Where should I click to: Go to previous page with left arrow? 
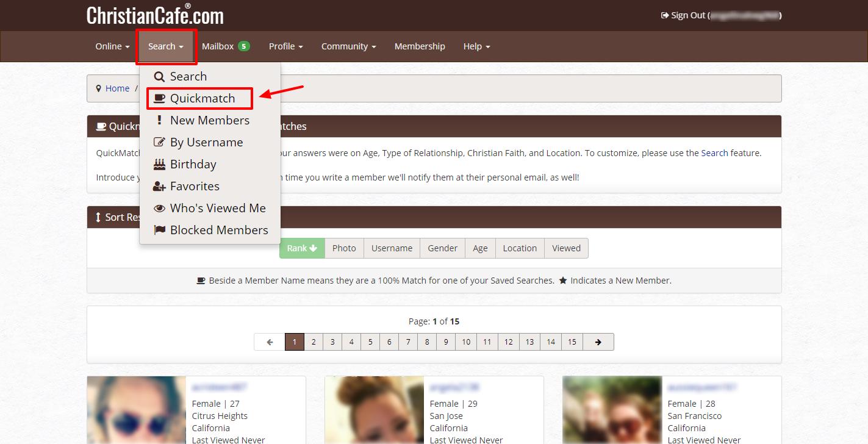(x=270, y=342)
